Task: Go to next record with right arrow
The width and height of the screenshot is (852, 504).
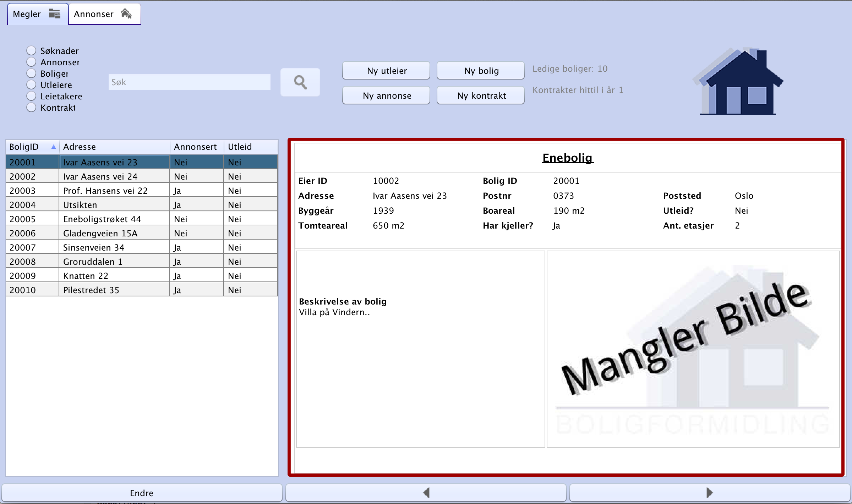Action: coord(710,493)
